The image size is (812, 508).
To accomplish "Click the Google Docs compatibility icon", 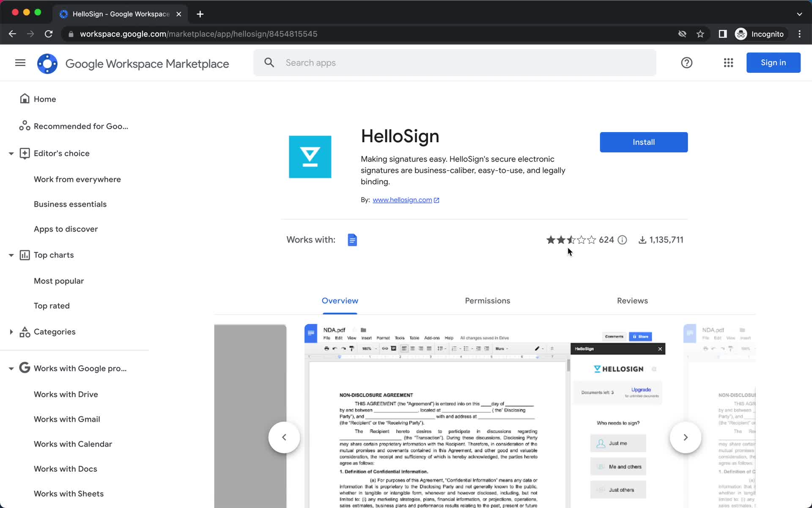I will [353, 239].
